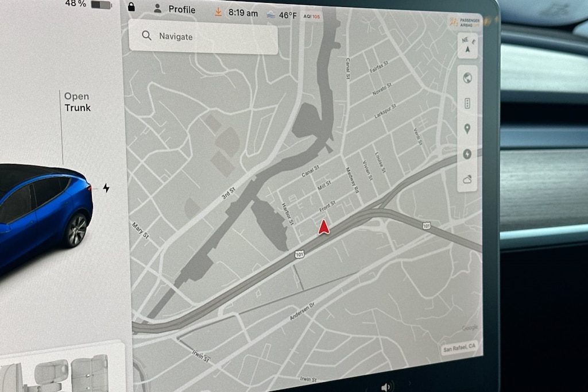
Task: Tap the charge port lightning bolt icon
Action: point(106,188)
